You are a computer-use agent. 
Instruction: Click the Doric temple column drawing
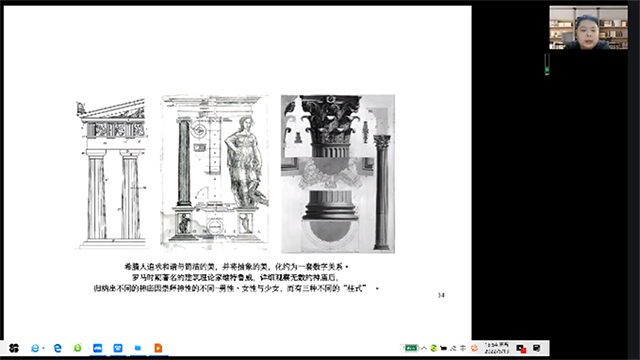[x=112, y=173]
